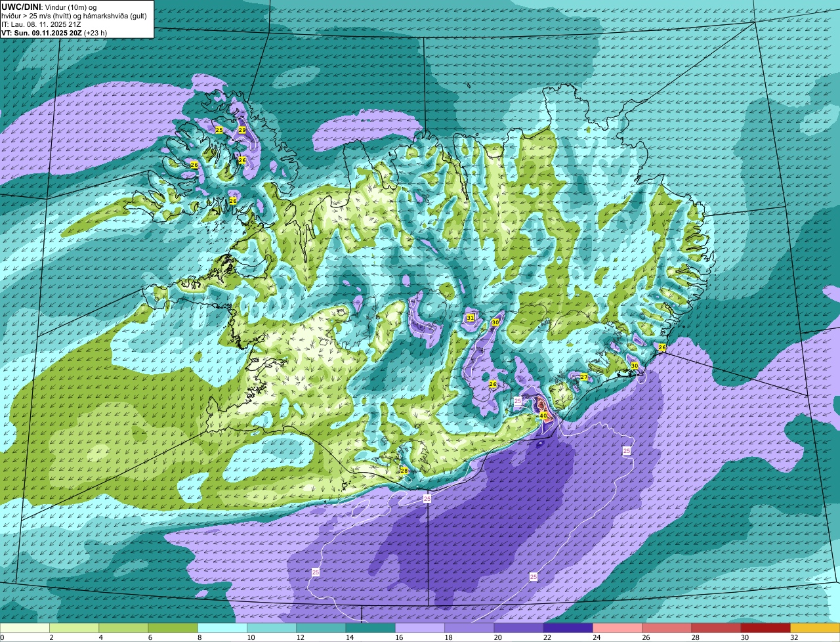Click the 30–32 m/s dark red legend swatch
This screenshot has width=840, height=642.
766,628
